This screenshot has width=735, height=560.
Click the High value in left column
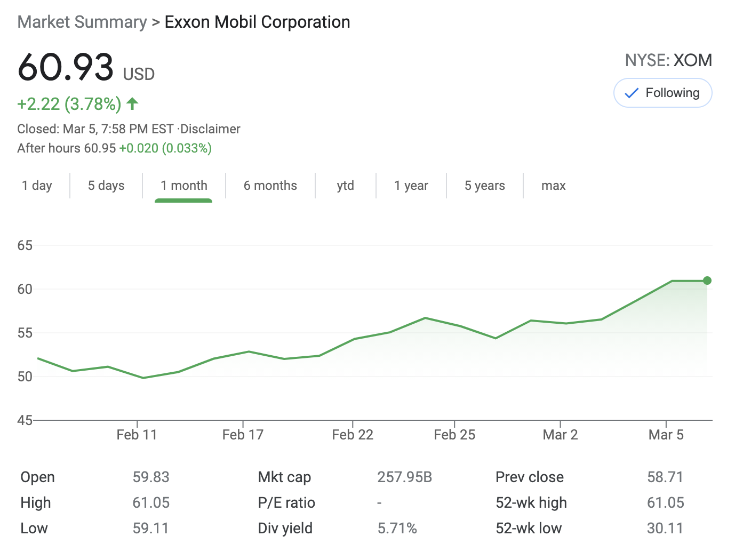point(151,502)
